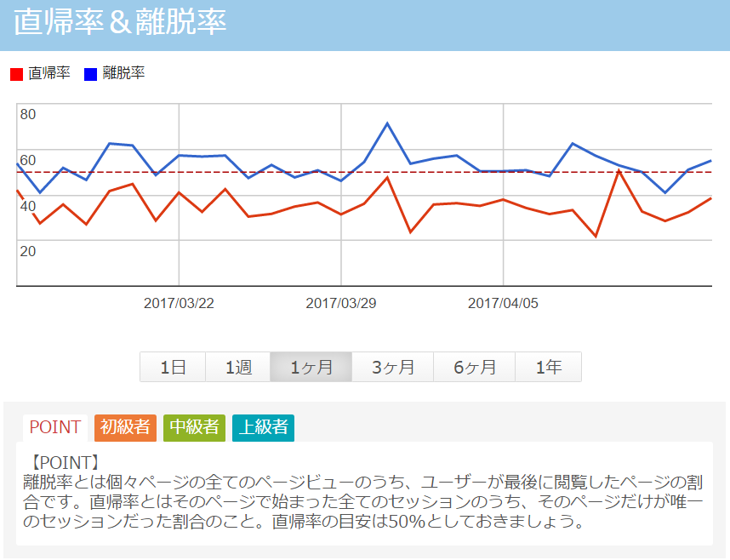
Task: Toggle the 直帰率 series legend label
Action: [x=49, y=73]
